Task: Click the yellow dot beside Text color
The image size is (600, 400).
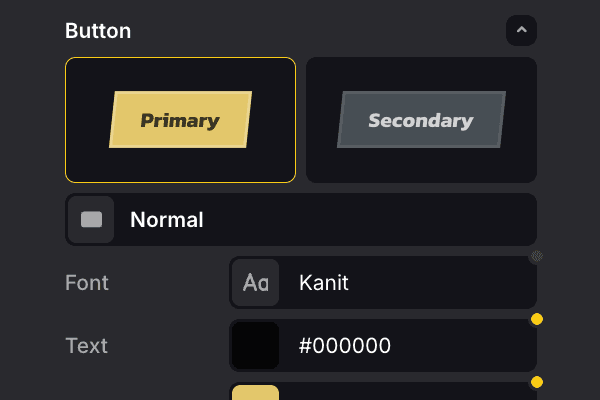Action: tap(536, 320)
